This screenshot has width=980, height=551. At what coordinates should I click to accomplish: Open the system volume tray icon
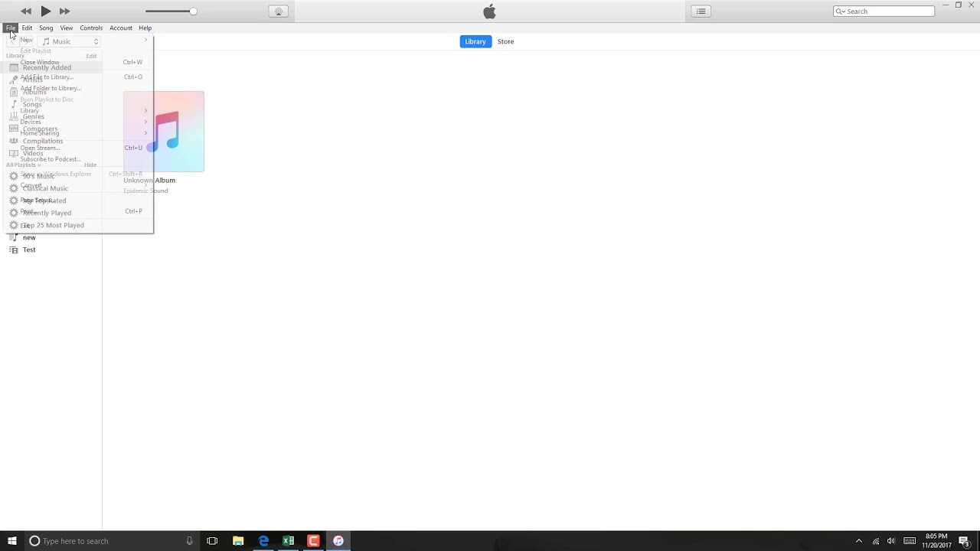(891, 541)
